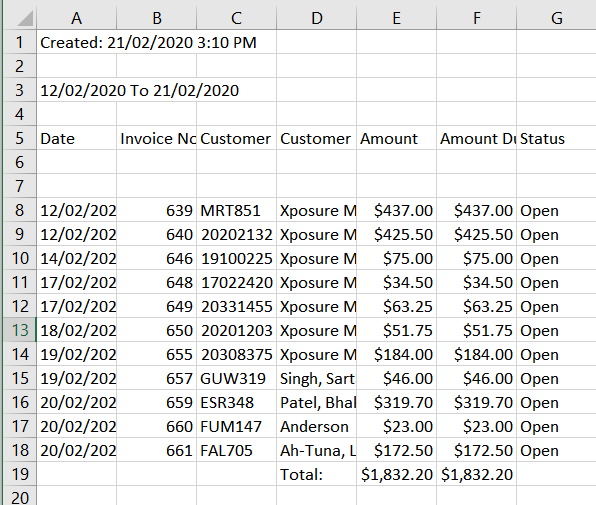Click the $63.25 cell in Amount column E

click(396, 306)
